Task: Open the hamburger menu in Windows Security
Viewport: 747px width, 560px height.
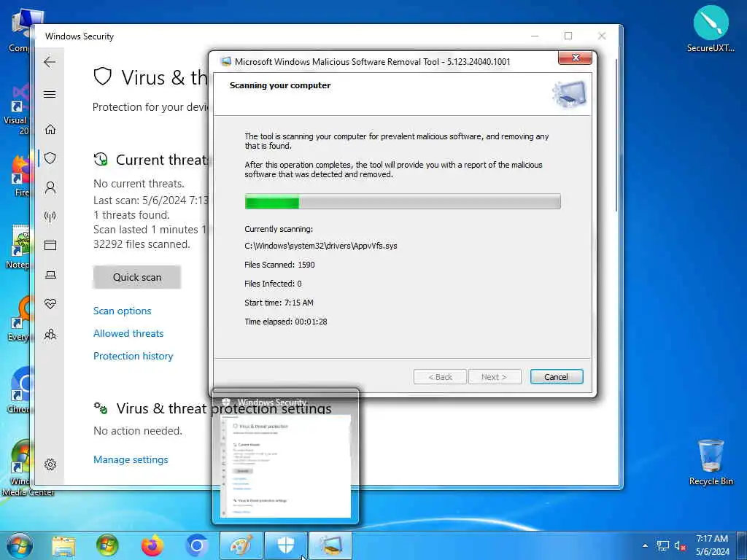Action: click(50, 94)
